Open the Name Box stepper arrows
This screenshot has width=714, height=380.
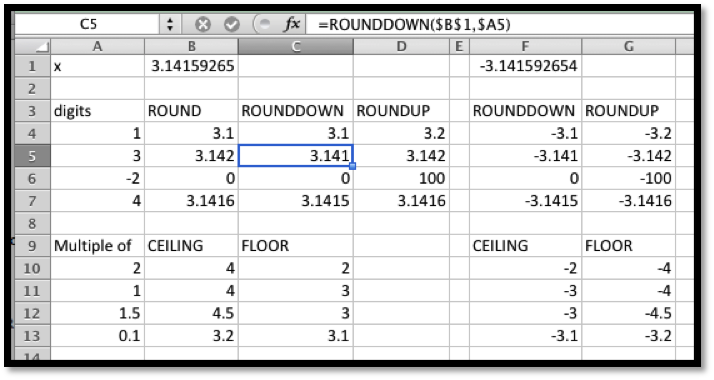(x=170, y=24)
